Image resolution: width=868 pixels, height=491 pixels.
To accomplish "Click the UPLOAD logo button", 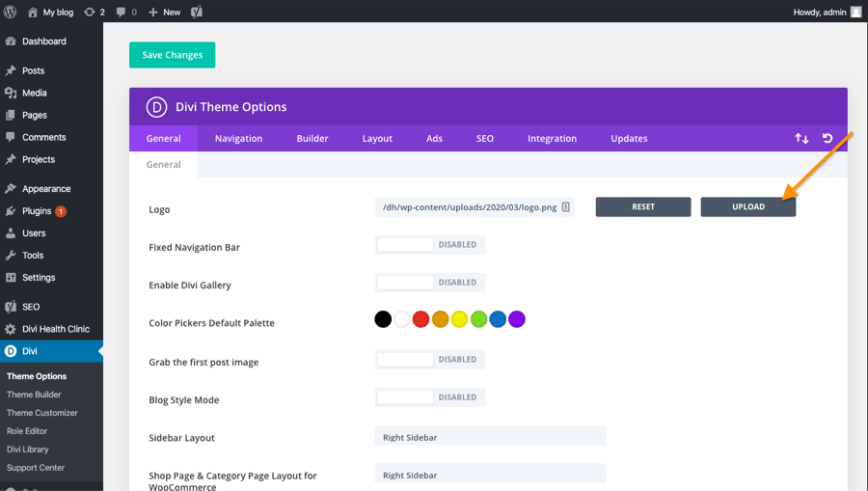I will 747,206.
